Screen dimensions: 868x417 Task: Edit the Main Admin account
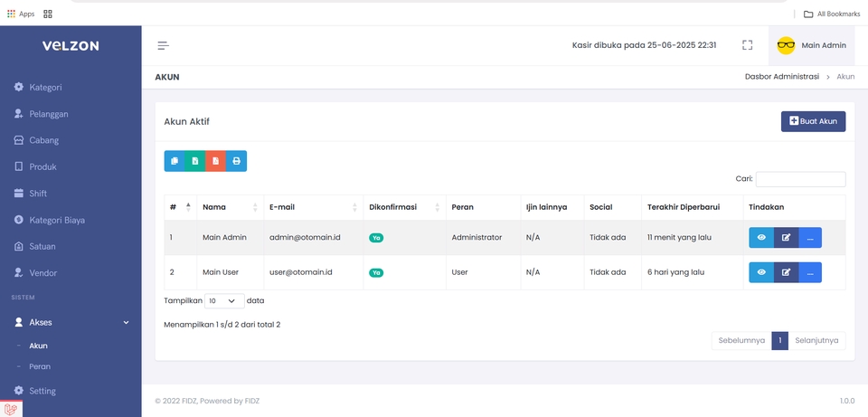786,238
